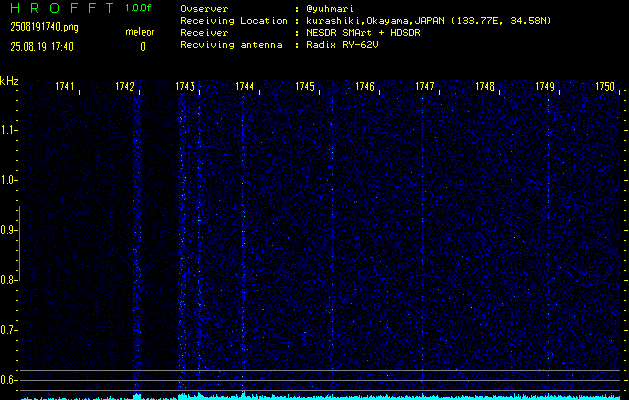Click the 1750 time marker

(x=605, y=86)
